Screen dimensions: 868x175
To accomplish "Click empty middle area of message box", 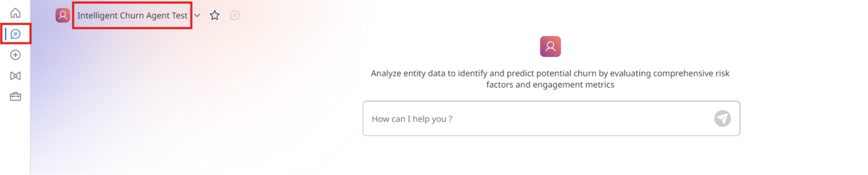I will (x=582, y=119).
